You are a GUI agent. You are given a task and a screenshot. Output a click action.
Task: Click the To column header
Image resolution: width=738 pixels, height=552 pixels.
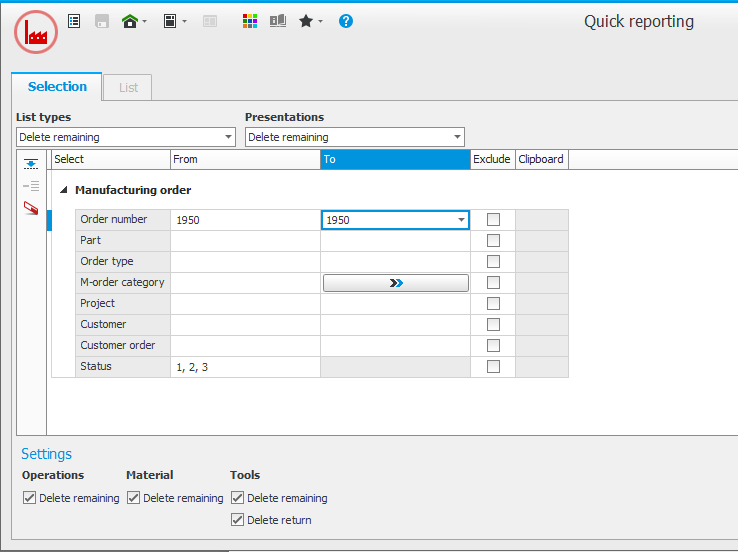[395, 159]
